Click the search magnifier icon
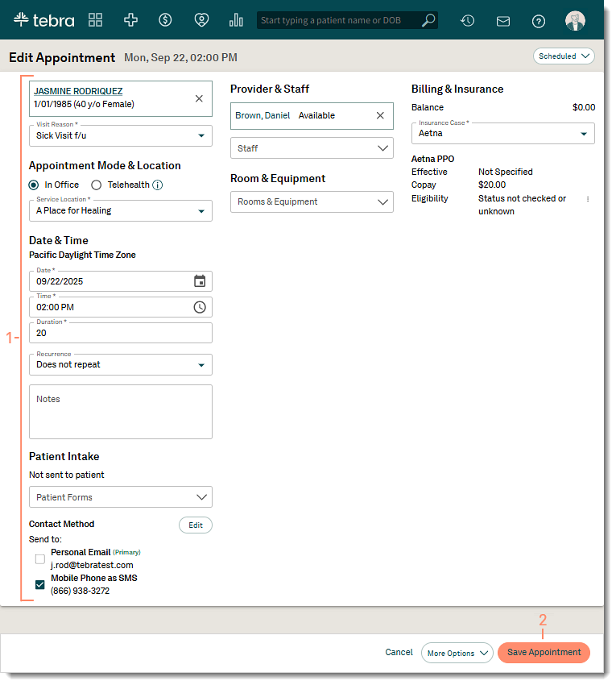 428,20
